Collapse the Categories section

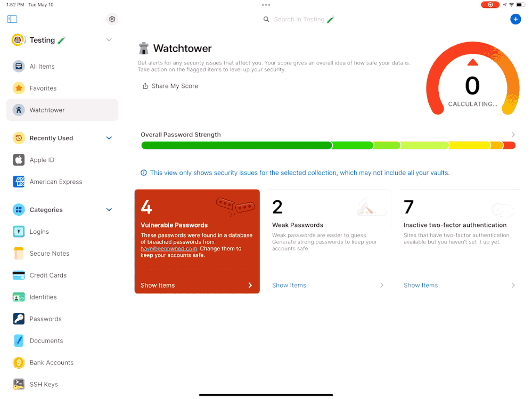(x=109, y=210)
